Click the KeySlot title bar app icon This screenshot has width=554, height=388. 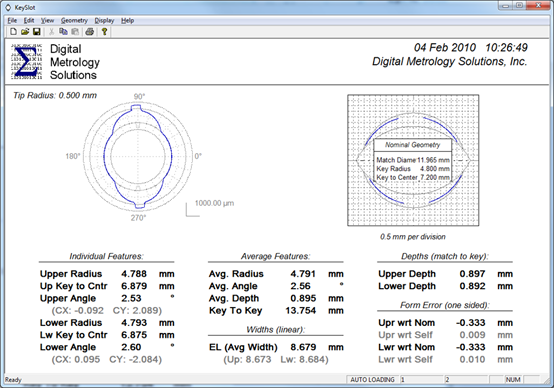(8, 7)
